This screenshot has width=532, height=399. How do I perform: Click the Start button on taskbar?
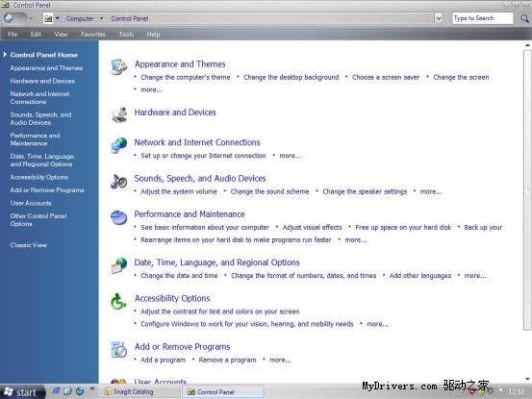23,392
